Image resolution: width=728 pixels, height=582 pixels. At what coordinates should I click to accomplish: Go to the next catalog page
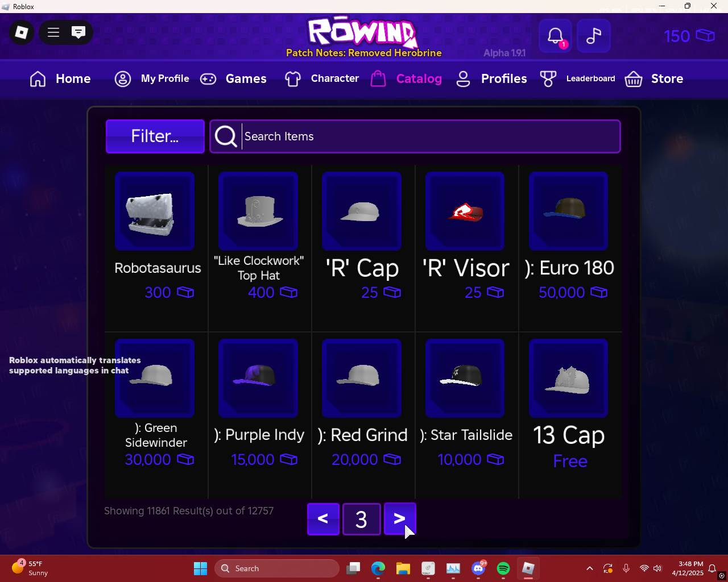400,519
